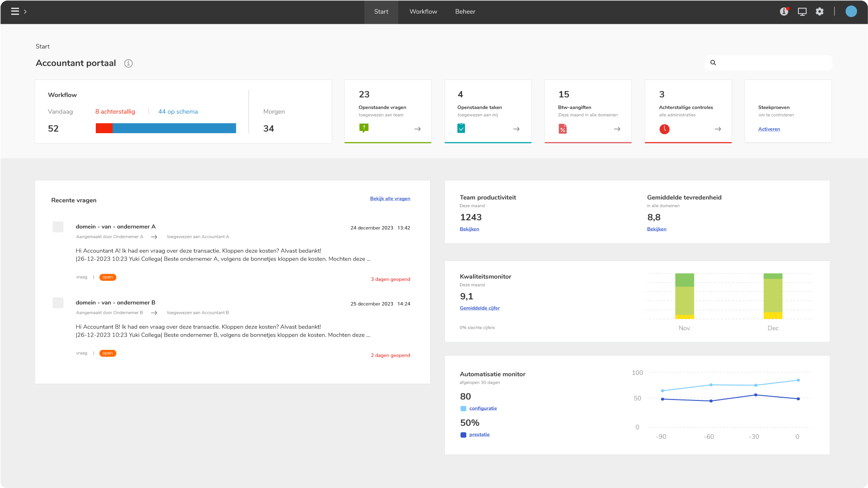Open the arrow to Openstaande vragen details
Screen dimensions: 868x488
[417, 129]
